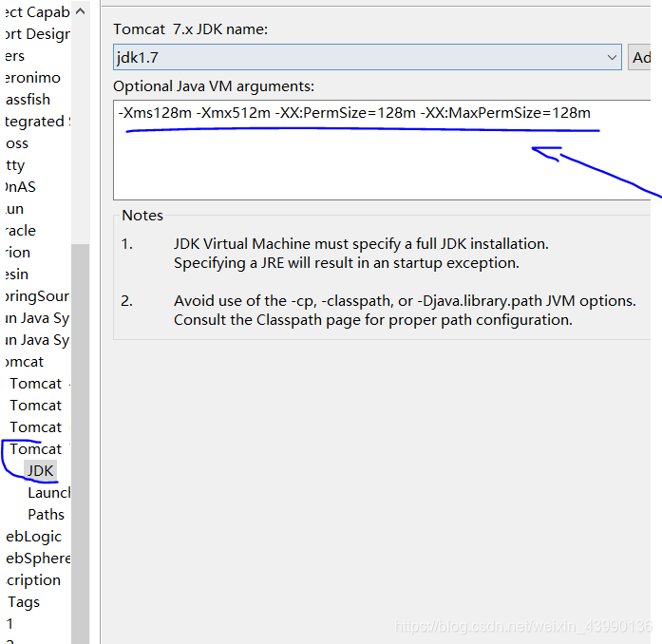Select the Launch tree item
The image size is (662, 644).
48,492
